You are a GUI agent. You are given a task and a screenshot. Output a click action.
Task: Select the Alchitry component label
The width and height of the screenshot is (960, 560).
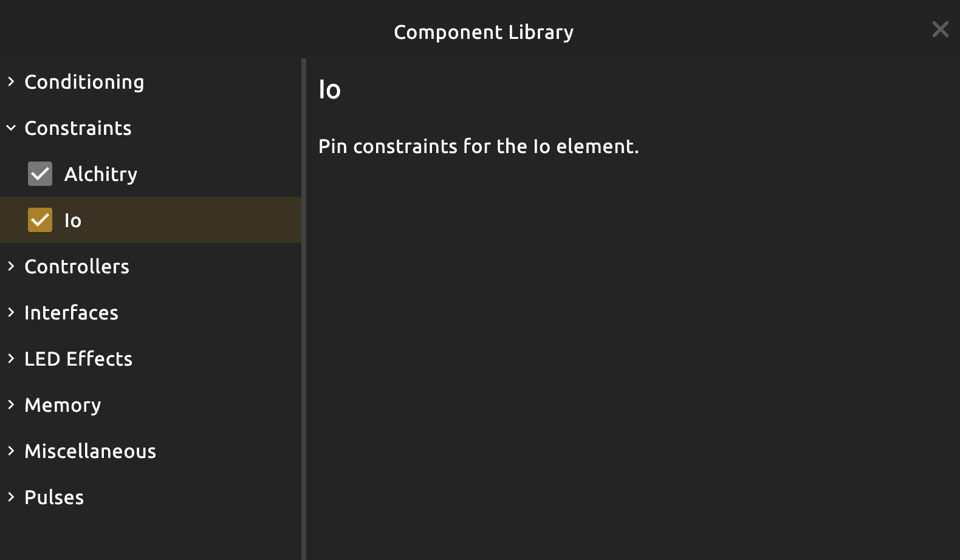click(x=101, y=174)
